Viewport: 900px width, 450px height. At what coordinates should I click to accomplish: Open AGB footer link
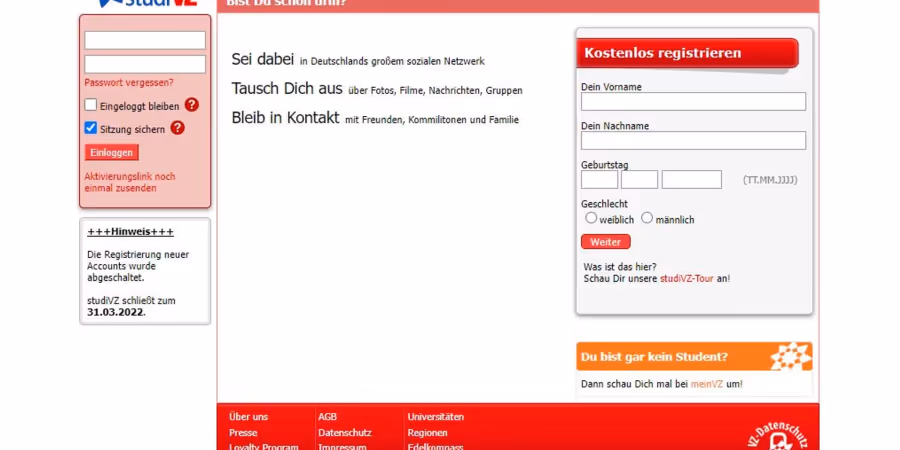pyautogui.click(x=328, y=417)
